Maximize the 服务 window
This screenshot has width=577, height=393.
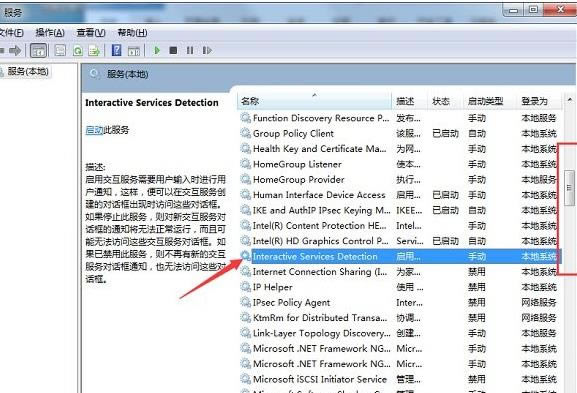[534, 10]
